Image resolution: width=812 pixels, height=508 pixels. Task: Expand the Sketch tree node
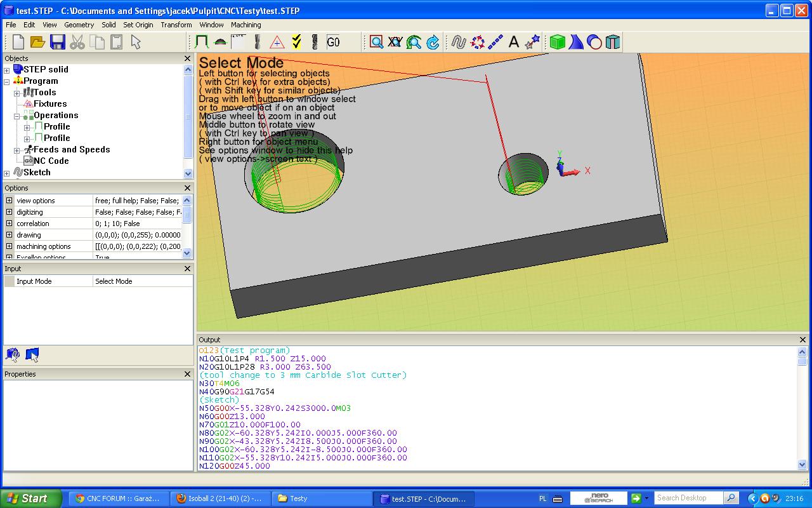coord(7,173)
